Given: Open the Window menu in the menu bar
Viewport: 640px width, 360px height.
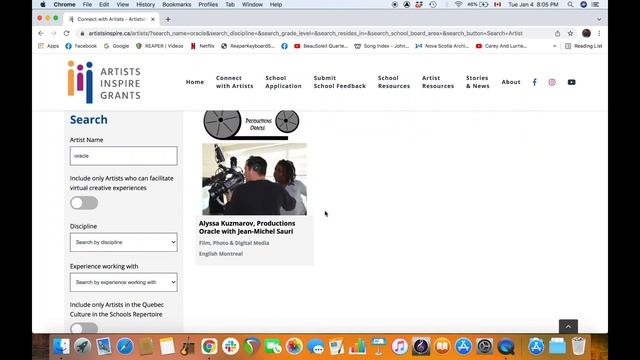Looking at the screenshot, I should (x=252, y=4).
